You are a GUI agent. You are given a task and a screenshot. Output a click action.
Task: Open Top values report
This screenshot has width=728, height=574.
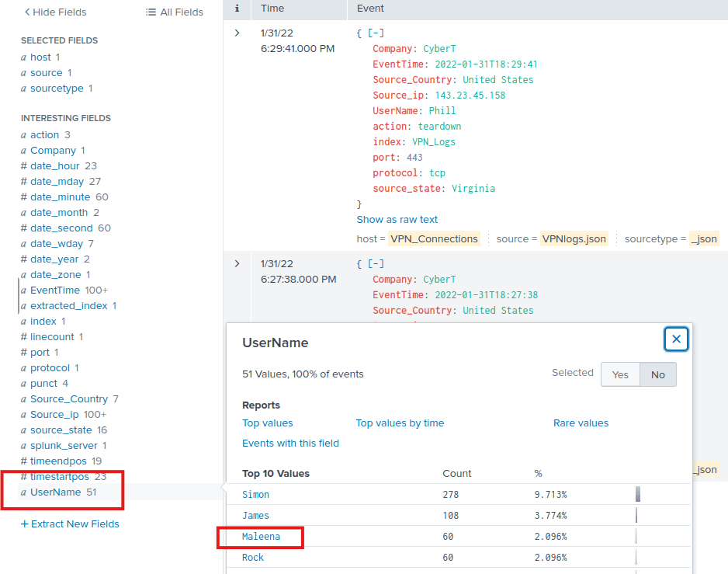(268, 423)
